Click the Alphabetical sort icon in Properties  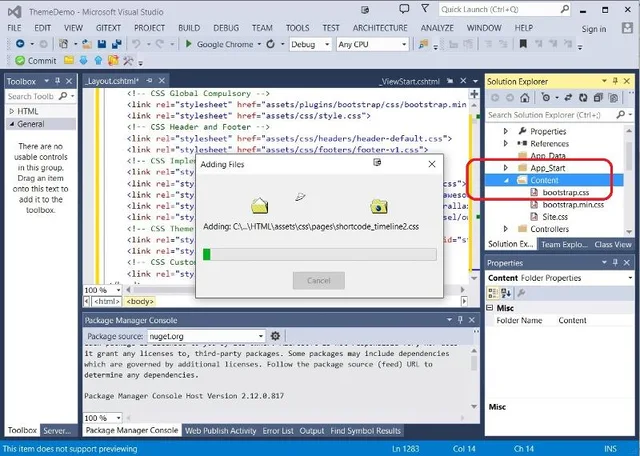tap(506, 293)
